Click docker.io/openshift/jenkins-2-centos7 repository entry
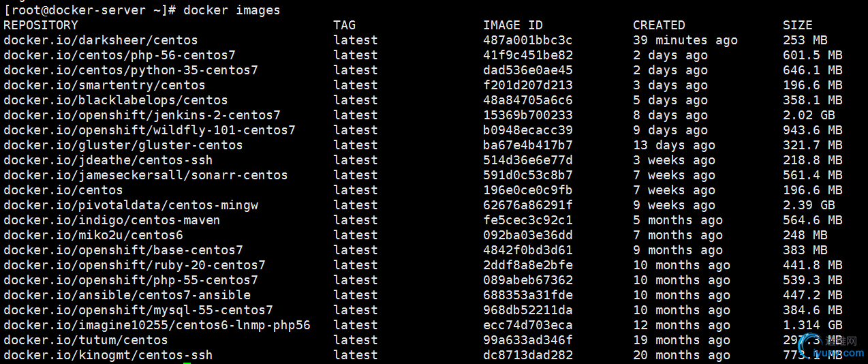Image resolution: width=868 pixels, height=364 pixels. tap(142, 115)
